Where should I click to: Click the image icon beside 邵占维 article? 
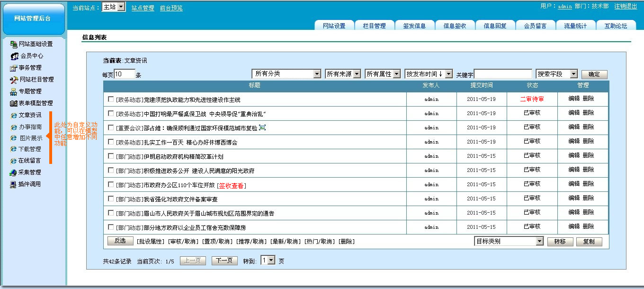tap(262, 128)
